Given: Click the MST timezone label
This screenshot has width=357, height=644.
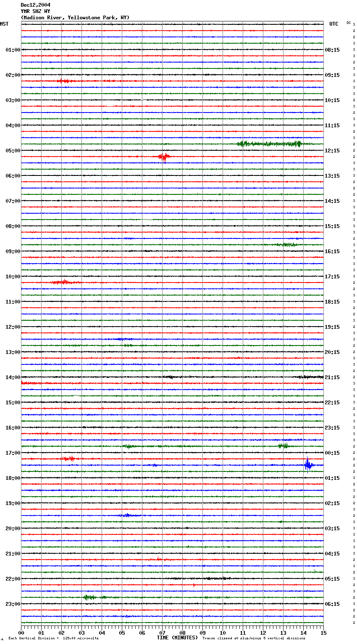Looking at the screenshot, I should point(4,24).
